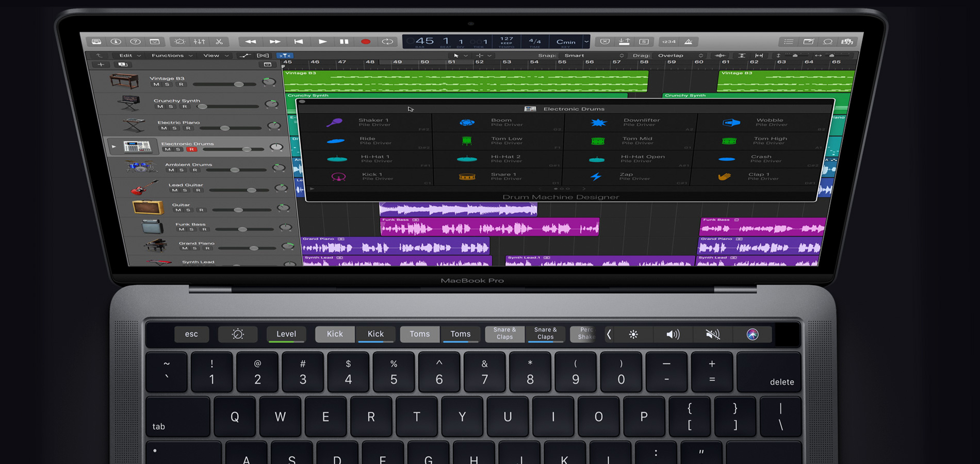Viewport: 980px width, 464px height.
Task: Click the Fast Forward transport button
Action: (275, 42)
